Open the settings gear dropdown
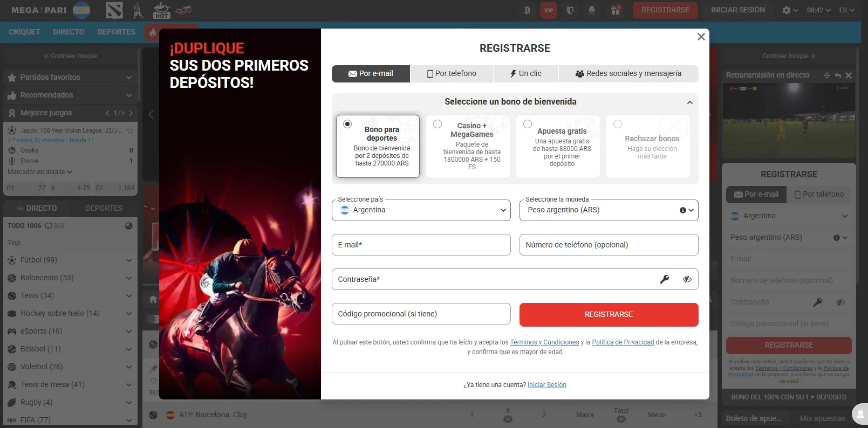Screen dimensions: 868x428 tap(790, 10)
